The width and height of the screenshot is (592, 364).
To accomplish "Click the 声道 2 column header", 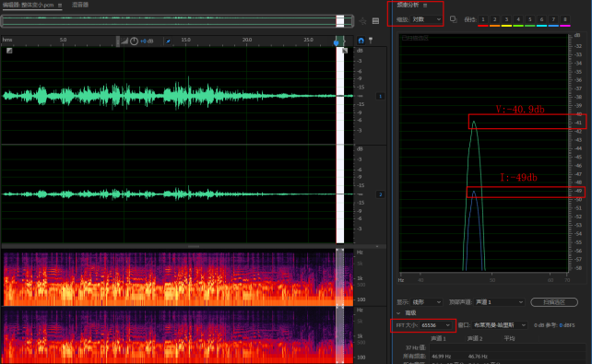I will tap(475, 338).
